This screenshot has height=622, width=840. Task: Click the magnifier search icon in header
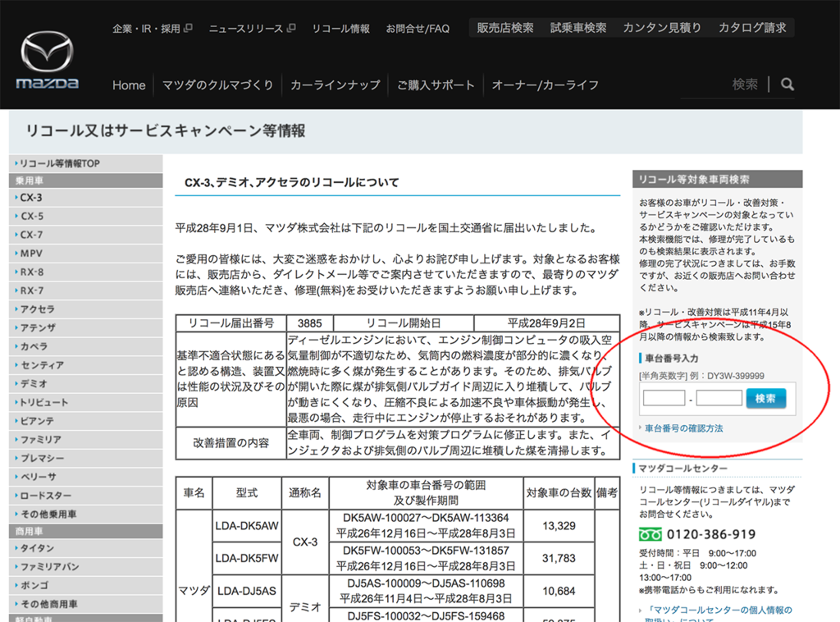point(787,85)
